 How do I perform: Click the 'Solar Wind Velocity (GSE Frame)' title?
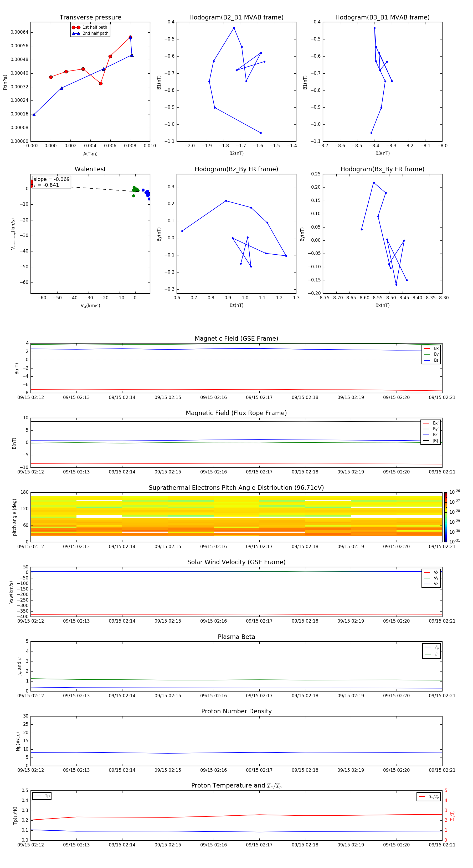tap(236, 562)
